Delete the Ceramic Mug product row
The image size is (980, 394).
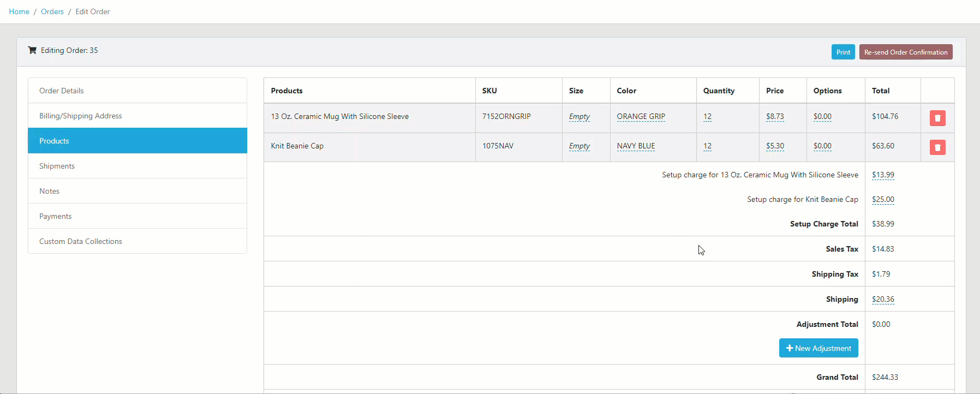click(x=937, y=118)
